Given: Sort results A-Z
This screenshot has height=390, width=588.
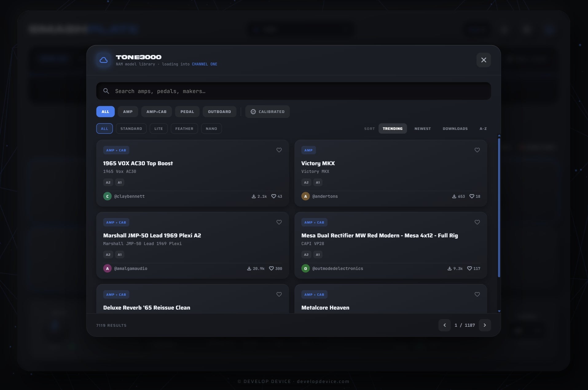Looking at the screenshot, I should tap(483, 128).
